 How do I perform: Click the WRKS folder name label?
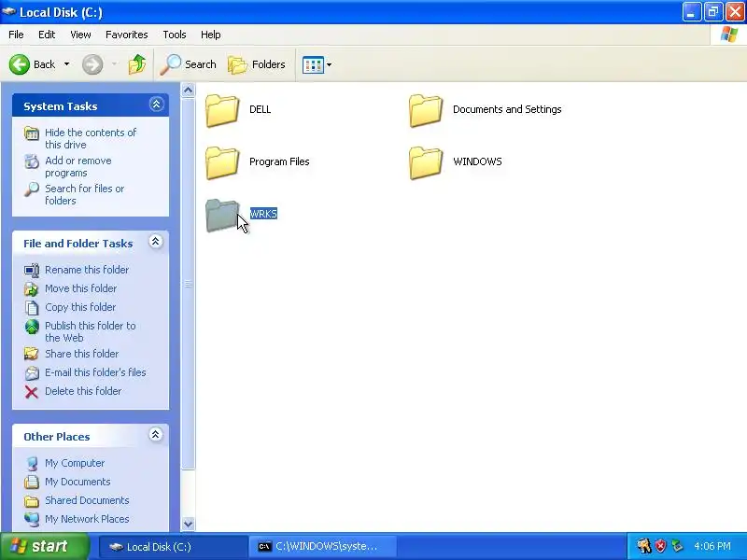point(263,214)
